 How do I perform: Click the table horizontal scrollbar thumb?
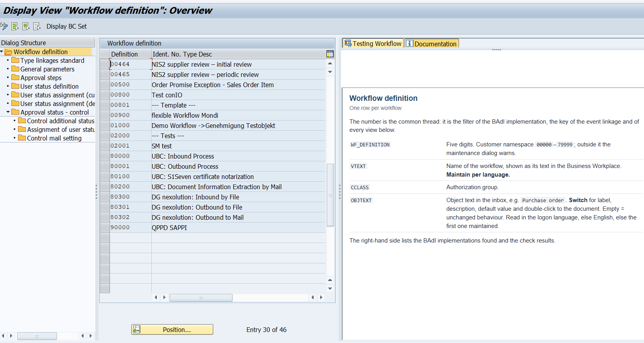click(x=201, y=298)
